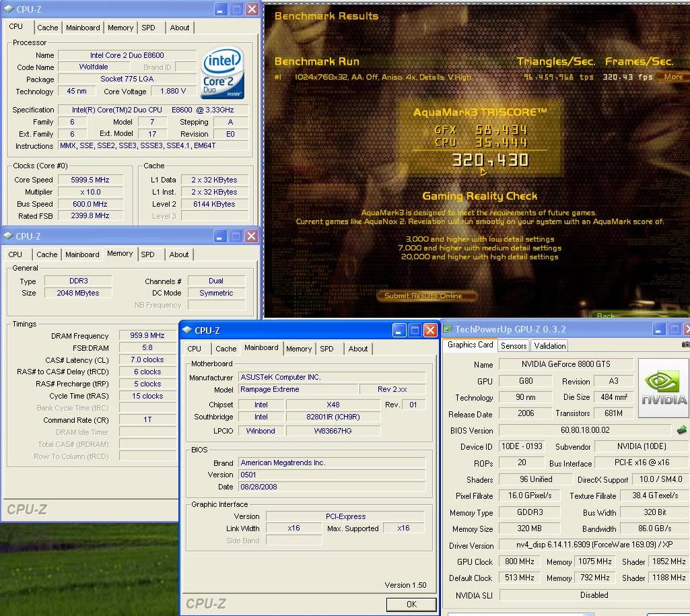Select the Graphics Card tab in GPU-Z
The width and height of the screenshot is (690, 616).
pyautogui.click(x=470, y=345)
